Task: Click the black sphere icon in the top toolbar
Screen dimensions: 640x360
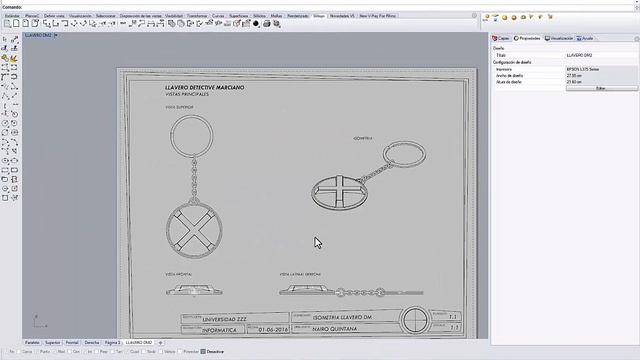Action: [256, 24]
